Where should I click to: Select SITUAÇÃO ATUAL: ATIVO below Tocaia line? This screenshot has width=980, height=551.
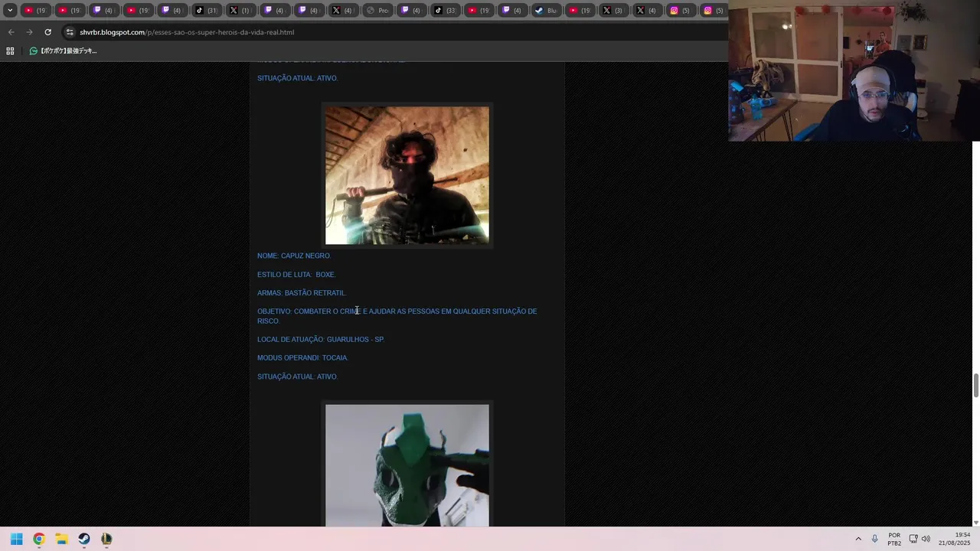point(297,377)
